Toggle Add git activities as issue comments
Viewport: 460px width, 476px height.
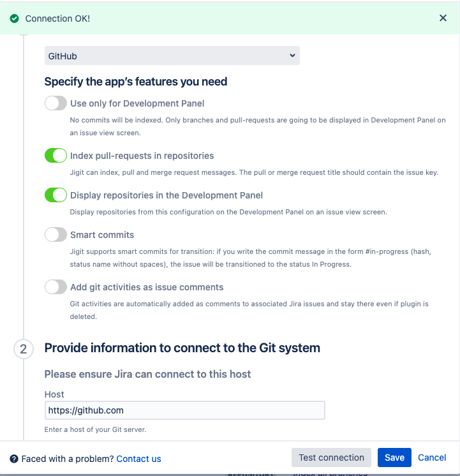coord(56,287)
